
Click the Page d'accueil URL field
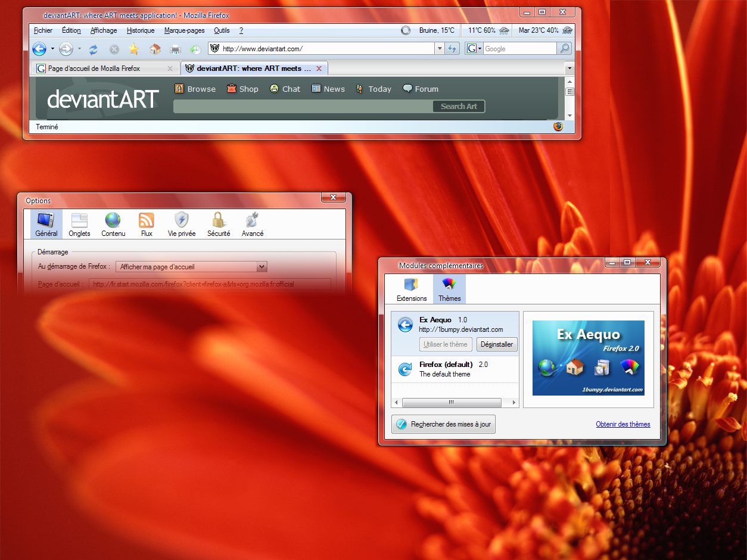[210, 284]
